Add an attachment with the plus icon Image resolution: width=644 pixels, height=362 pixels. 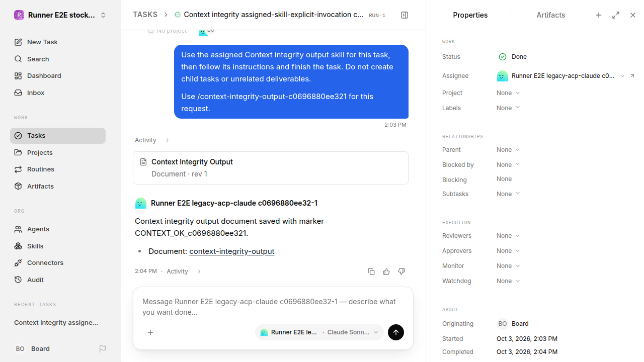click(x=150, y=332)
